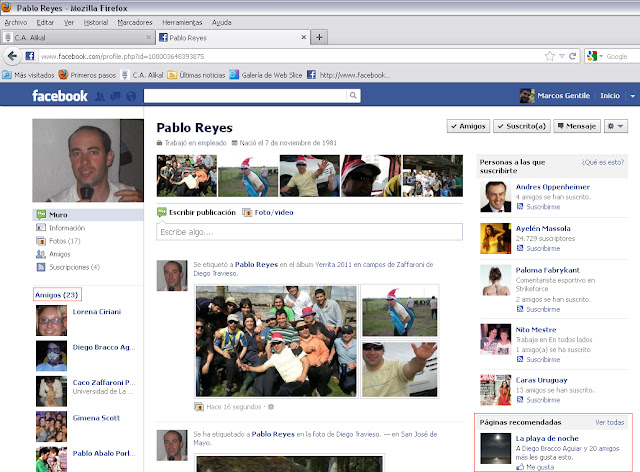Viewport: 640px width, 472px height.
Task: Click ¿Qué es esto? link
Action: [x=603, y=162]
